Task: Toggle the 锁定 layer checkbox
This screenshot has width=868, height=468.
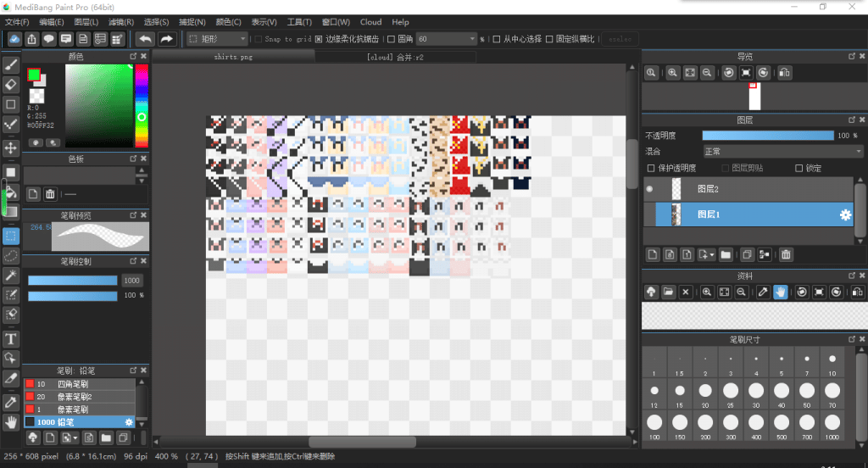Action: (x=798, y=169)
